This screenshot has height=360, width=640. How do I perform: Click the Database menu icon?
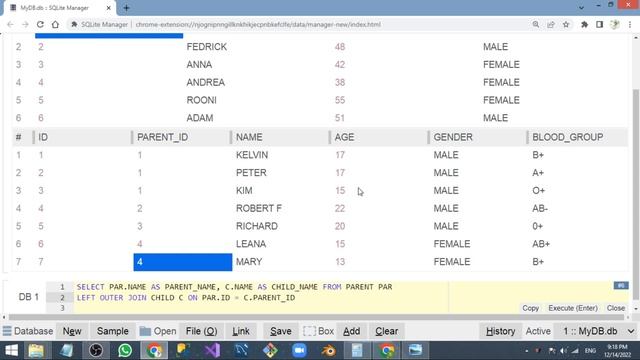(7, 331)
